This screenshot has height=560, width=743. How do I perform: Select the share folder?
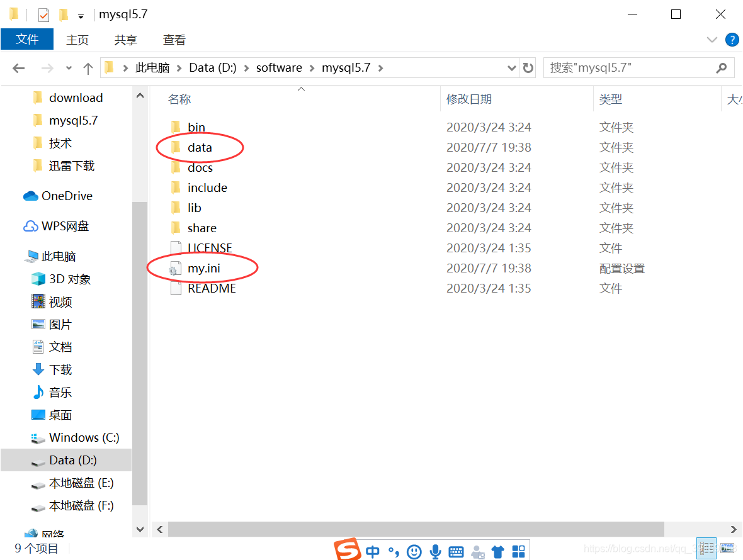pos(202,228)
